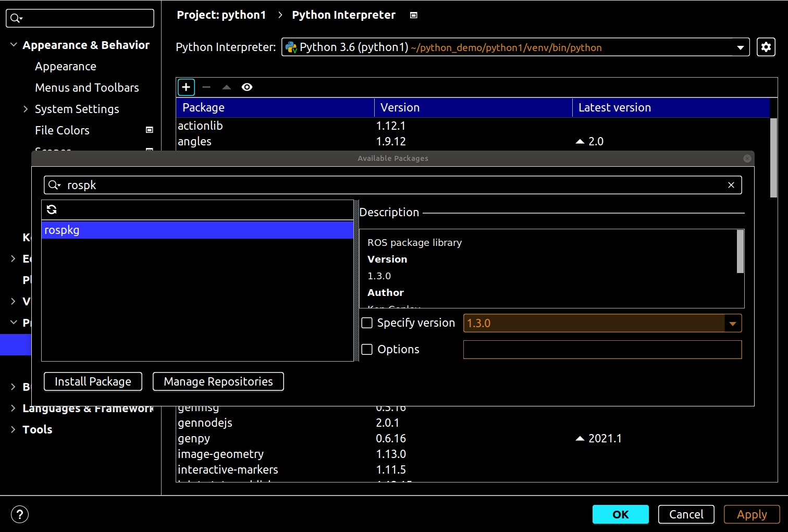The width and height of the screenshot is (788, 532).
Task: Click the search magnifier in Available Packages
Action: 54,185
